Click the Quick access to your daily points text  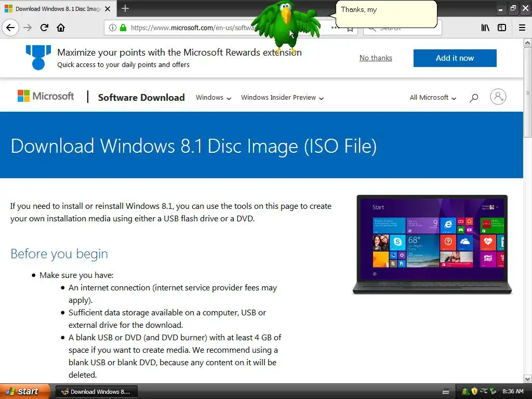[x=123, y=65]
